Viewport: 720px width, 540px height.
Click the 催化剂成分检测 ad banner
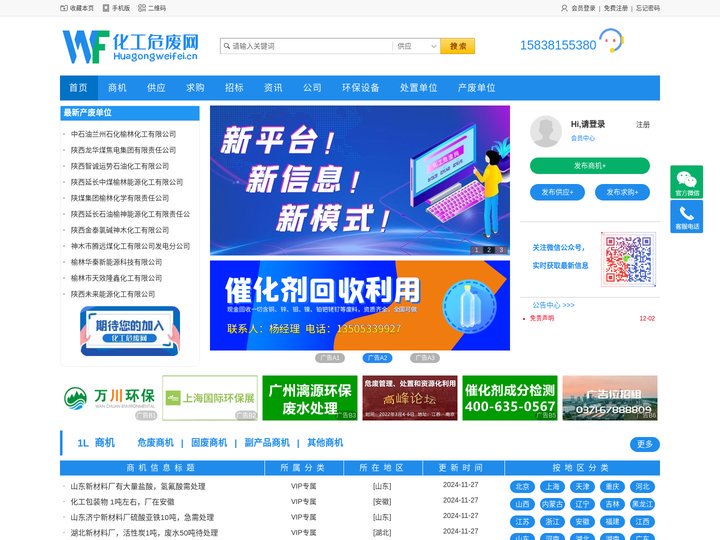click(x=510, y=398)
